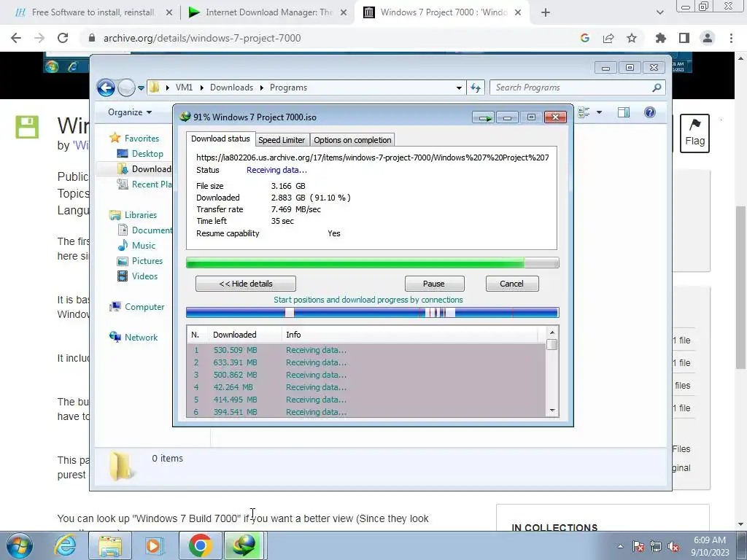Toggle Chrome side panel icon
747x560 pixels.
click(684, 38)
